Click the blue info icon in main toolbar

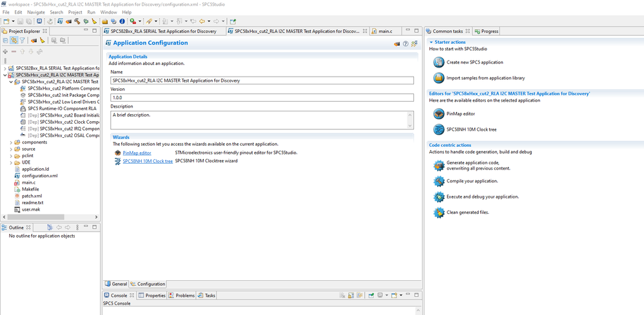122,21
